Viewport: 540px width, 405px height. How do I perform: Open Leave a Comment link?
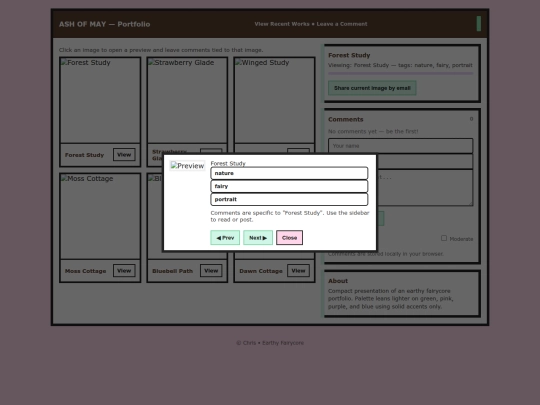[x=342, y=24]
